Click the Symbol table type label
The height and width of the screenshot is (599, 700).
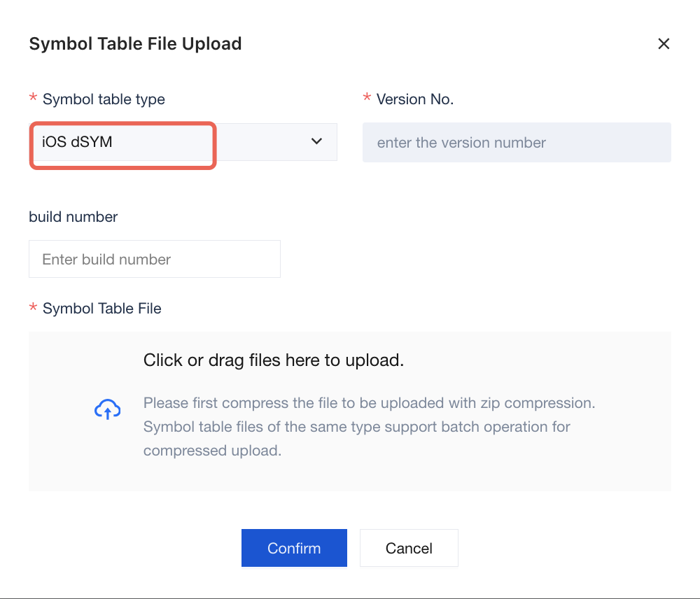tap(104, 99)
